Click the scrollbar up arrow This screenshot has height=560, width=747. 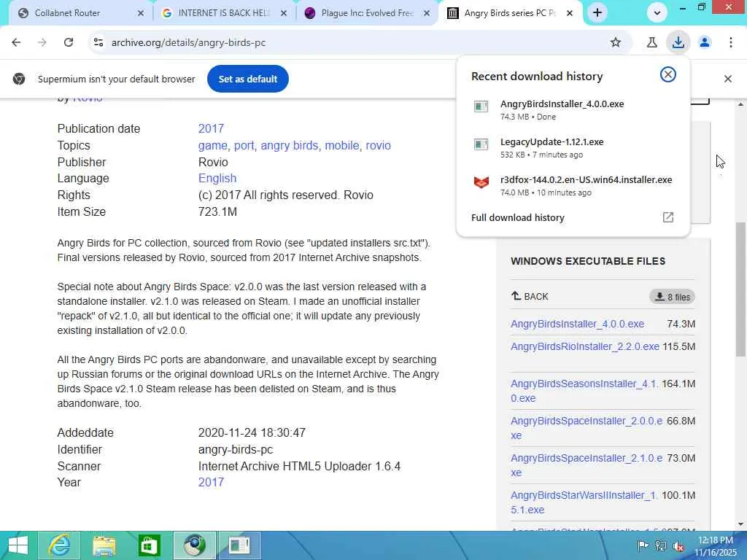(x=740, y=104)
